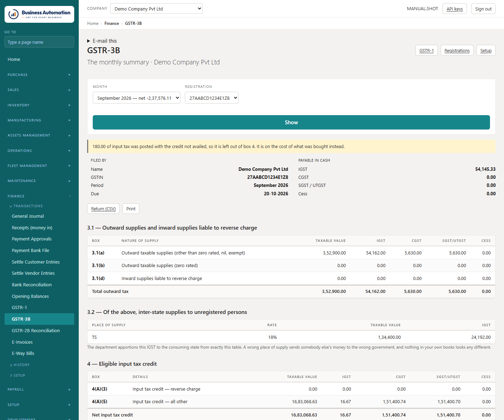The width and height of the screenshot is (504, 420).
Task: Open the Month dropdown
Action: (x=136, y=98)
